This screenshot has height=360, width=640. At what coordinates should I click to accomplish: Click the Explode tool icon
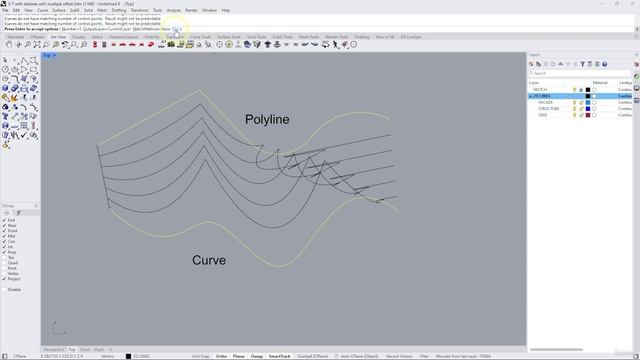point(15,98)
